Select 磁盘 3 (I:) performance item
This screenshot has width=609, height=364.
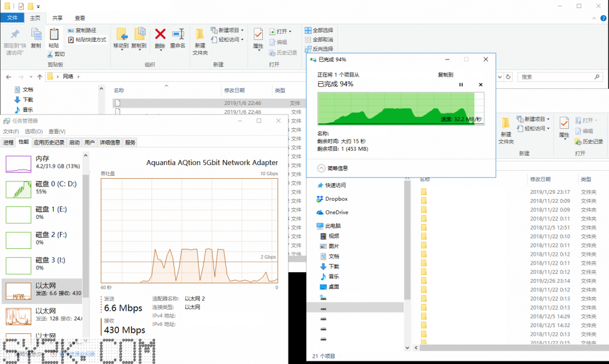42,265
